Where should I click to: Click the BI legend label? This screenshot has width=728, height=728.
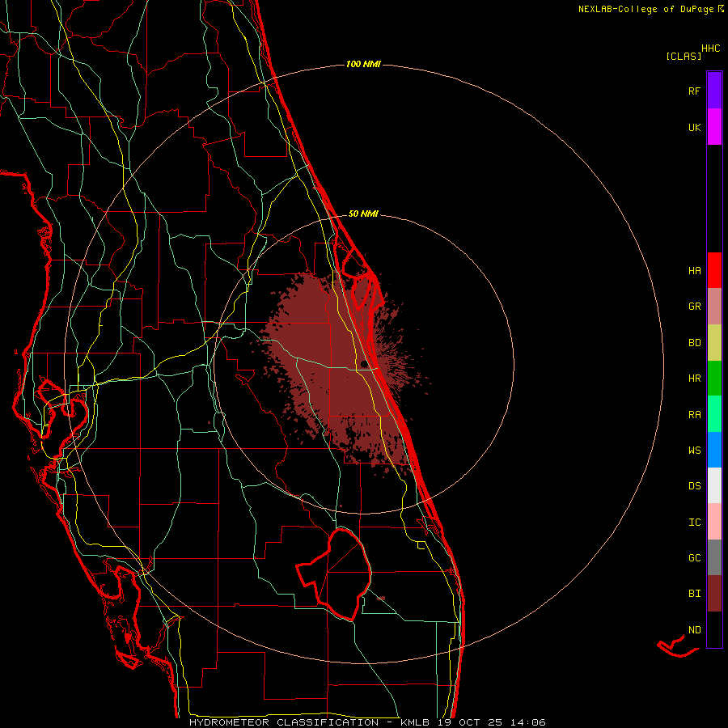click(694, 594)
